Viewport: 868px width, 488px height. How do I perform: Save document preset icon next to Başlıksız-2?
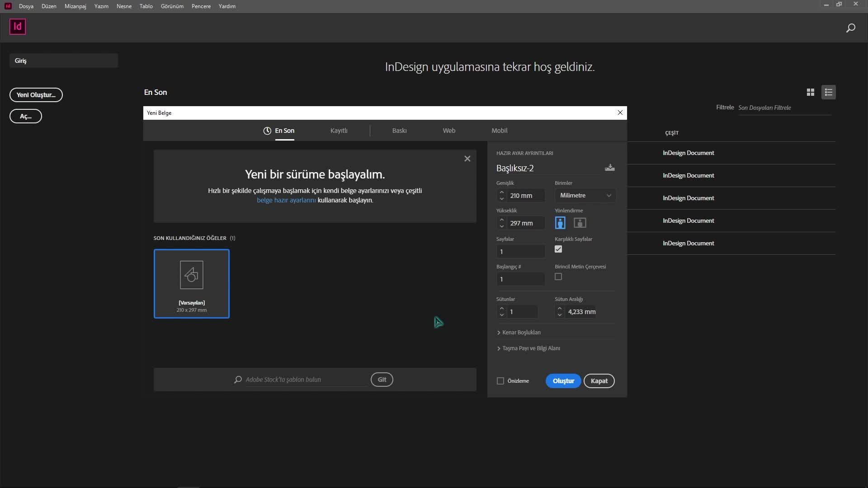609,168
